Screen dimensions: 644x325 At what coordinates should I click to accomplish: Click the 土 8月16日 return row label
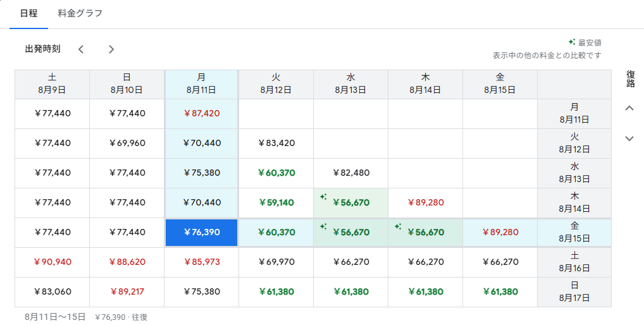pyautogui.click(x=574, y=262)
